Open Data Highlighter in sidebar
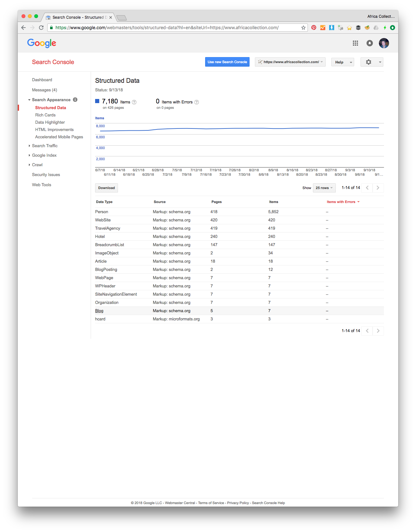This screenshot has height=532, width=416. [50, 122]
